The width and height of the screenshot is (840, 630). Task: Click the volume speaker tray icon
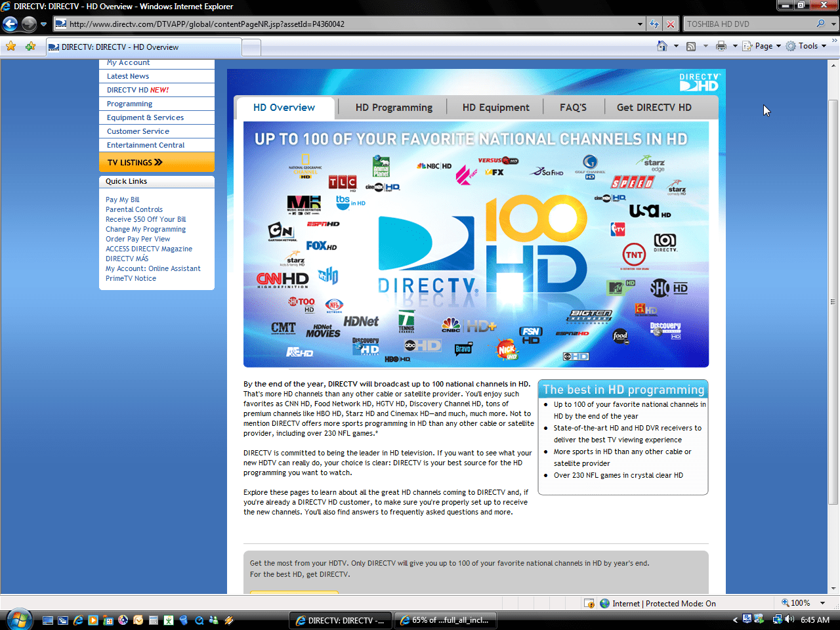[789, 619]
